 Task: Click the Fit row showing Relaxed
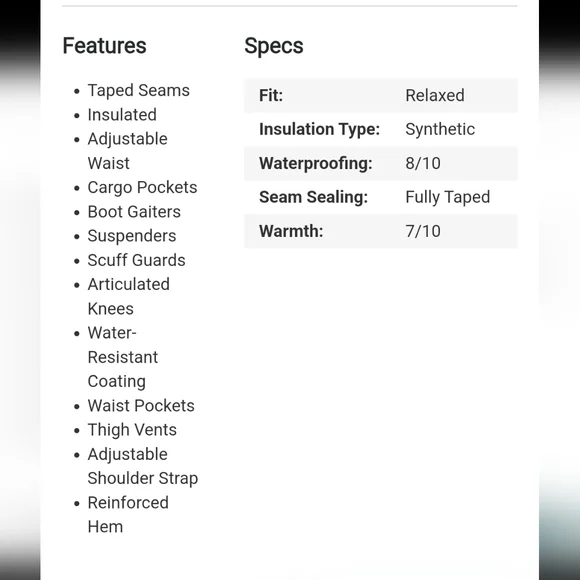click(x=381, y=95)
